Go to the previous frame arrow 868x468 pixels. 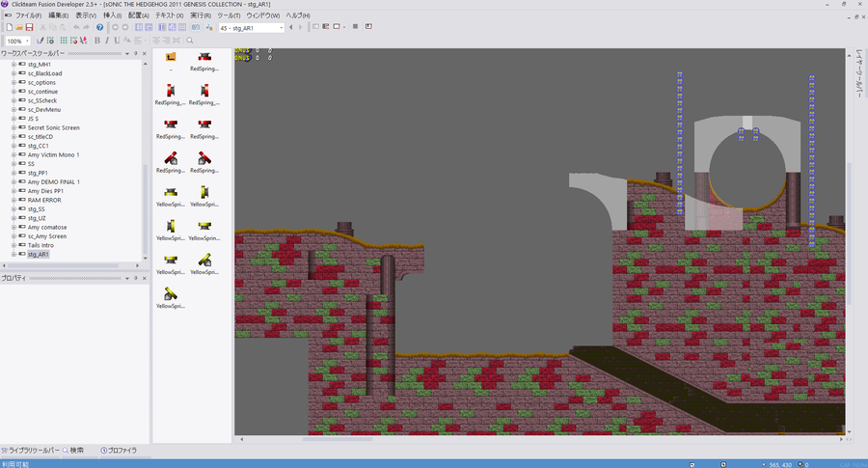pos(291,27)
